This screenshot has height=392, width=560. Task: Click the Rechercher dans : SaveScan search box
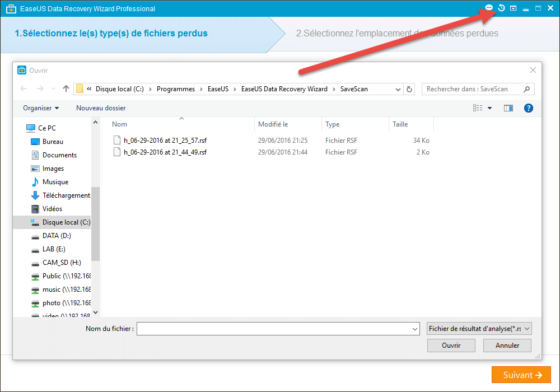pyautogui.click(x=478, y=89)
